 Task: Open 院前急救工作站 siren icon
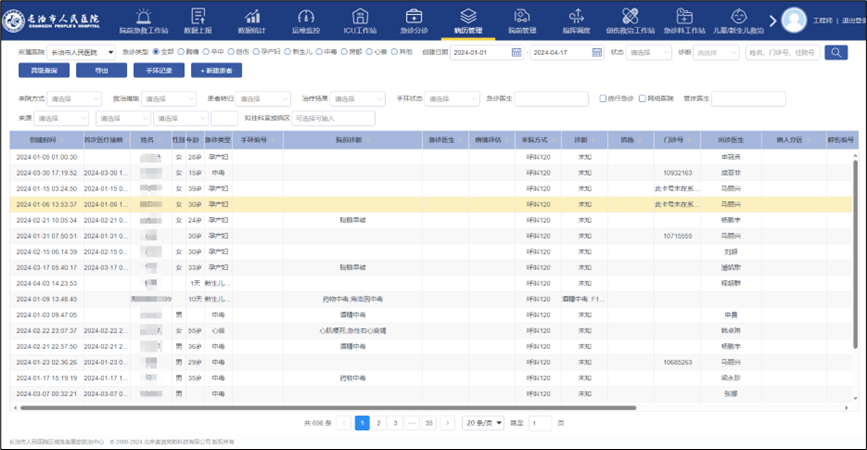point(143,16)
